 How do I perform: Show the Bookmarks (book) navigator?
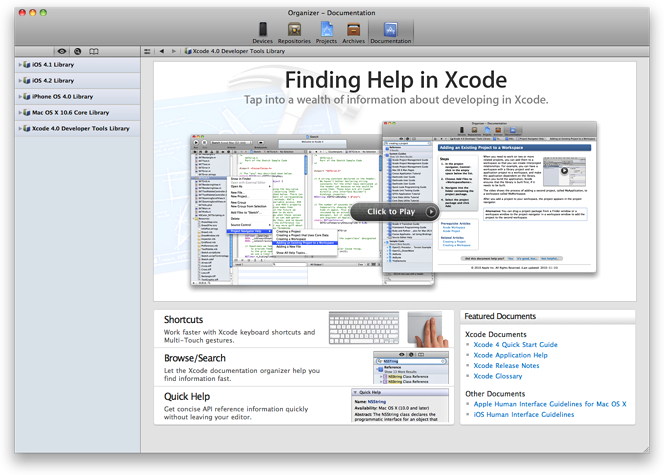(94, 51)
